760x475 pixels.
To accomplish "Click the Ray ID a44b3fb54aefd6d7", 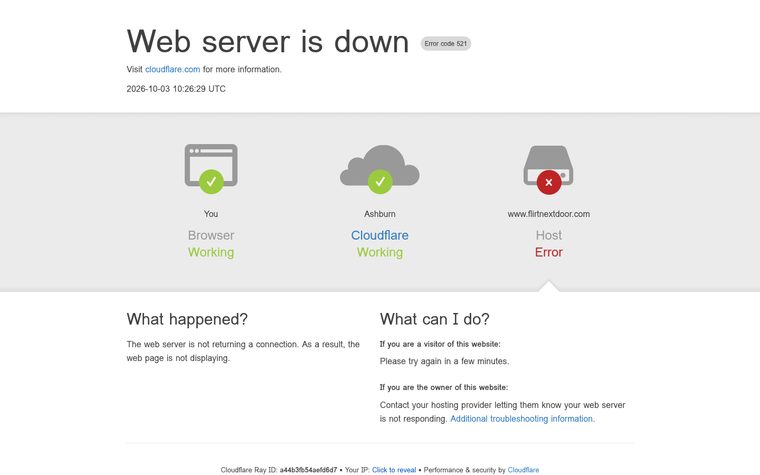I will tap(308, 470).
